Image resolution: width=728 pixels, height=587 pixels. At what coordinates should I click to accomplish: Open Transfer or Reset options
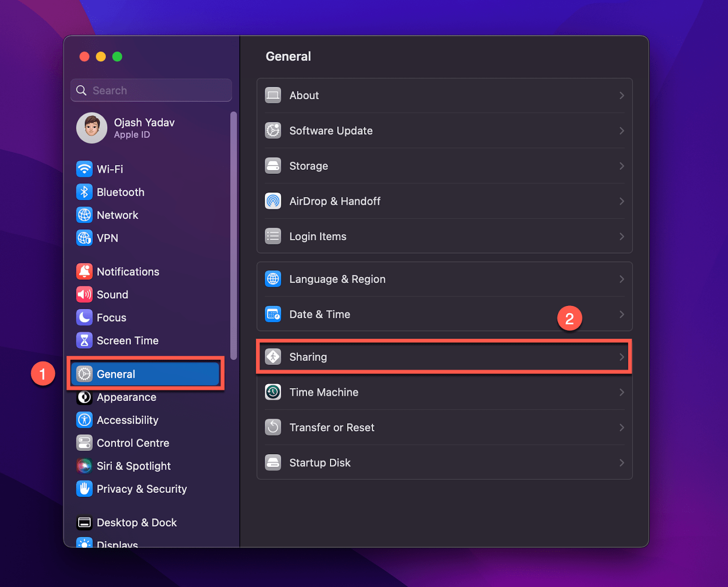pyautogui.click(x=332, y=427)
